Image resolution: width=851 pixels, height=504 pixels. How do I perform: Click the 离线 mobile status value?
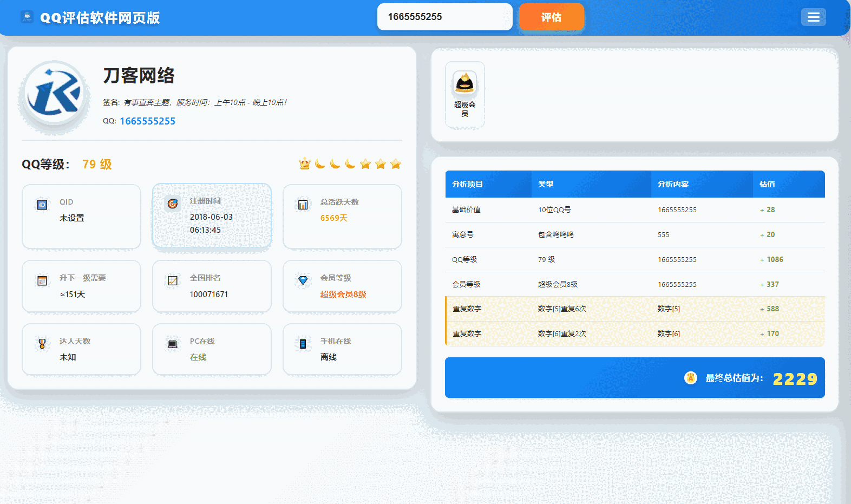click(329, 357)
